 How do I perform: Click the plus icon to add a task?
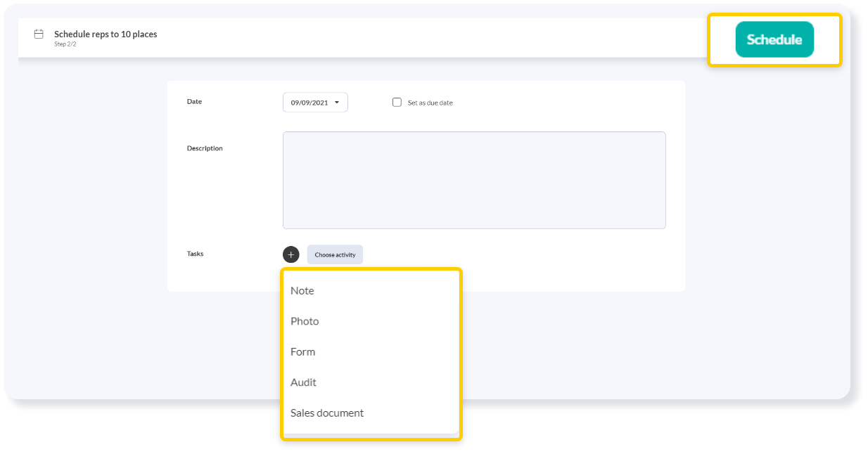point(291,254)
